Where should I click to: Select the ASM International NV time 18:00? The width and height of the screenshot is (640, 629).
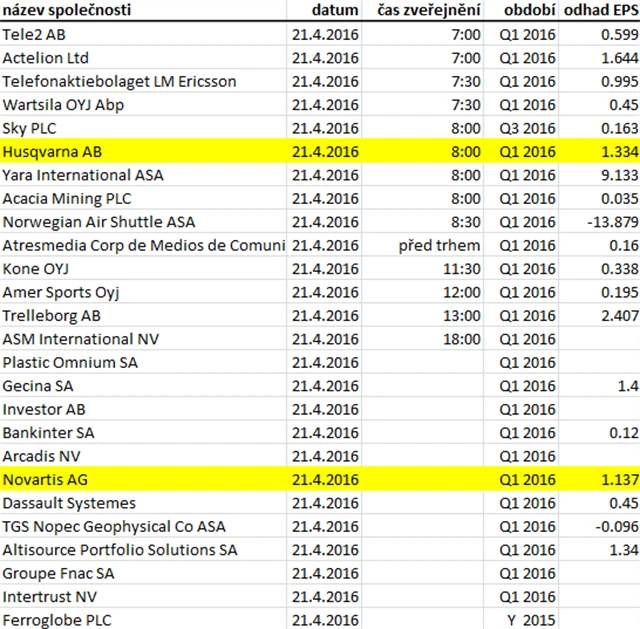click(461, 340)
